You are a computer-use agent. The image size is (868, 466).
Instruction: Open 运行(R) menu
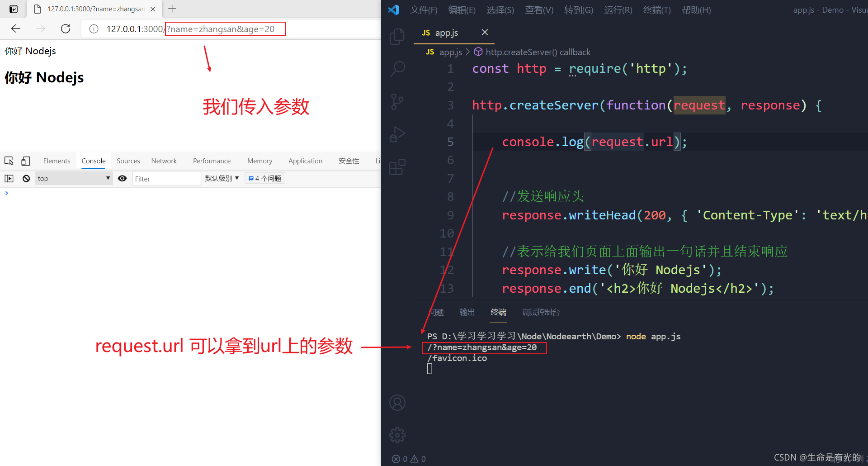[618, 10]
